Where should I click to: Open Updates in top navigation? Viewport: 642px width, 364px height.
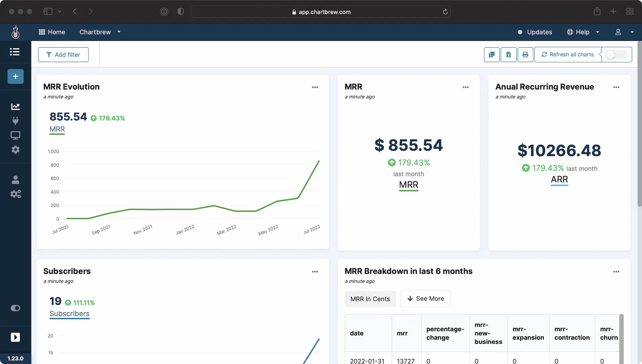pos(535,32)
